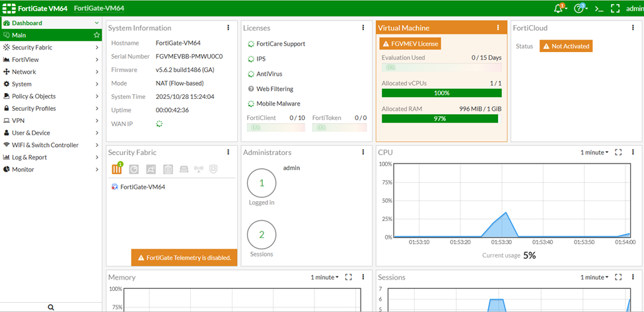This screenshot has height=312, width=644.
Task: Click the search magnifier below the sidebar
Action: [x=51, y=307]
